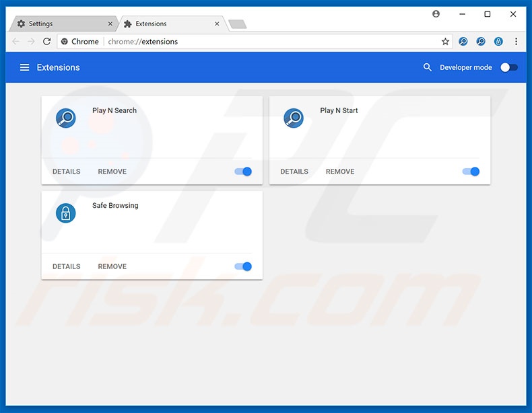Remove the Play N Search extension

pos(112,172)
